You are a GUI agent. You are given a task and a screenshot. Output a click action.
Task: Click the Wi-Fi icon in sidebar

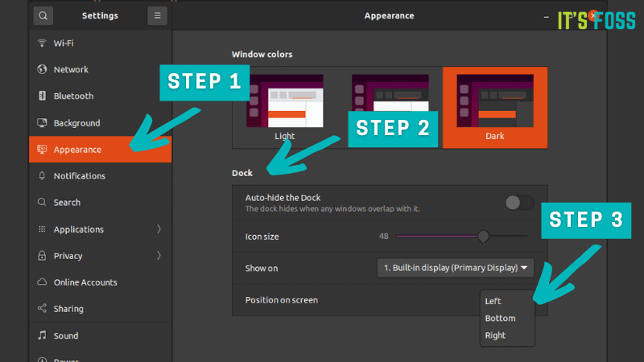pyautogui.click(x=42, y=43)
